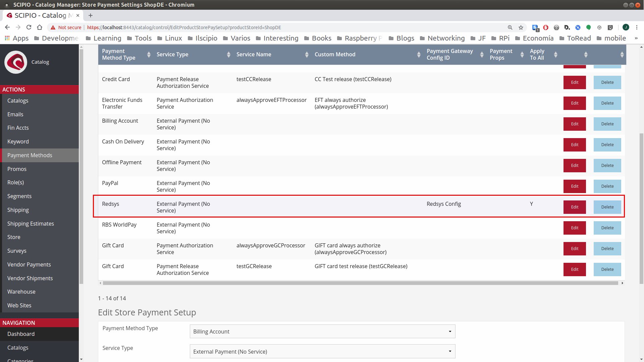The height and width of the screenshot is (362, 644).
Task: Open the Payment Method Type dropdown
Action: (x=322, y=331)
